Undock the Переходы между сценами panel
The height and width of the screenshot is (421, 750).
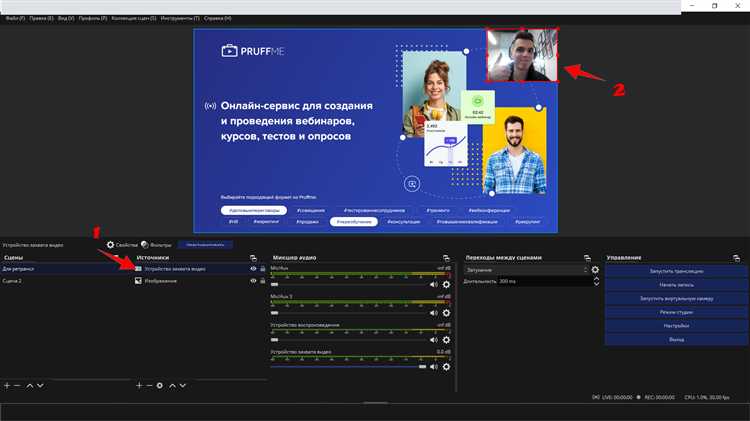pos(587,258)
